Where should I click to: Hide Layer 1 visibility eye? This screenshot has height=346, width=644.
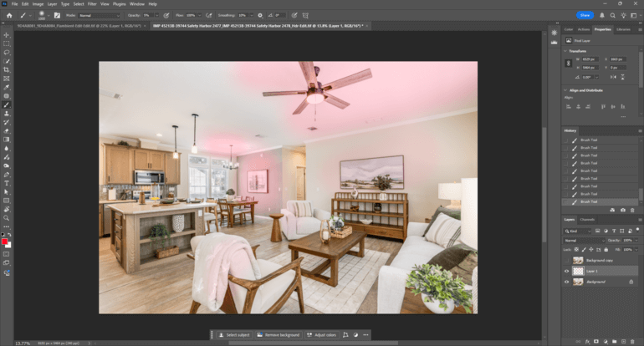pyautogui.click(x=567, y=271)
